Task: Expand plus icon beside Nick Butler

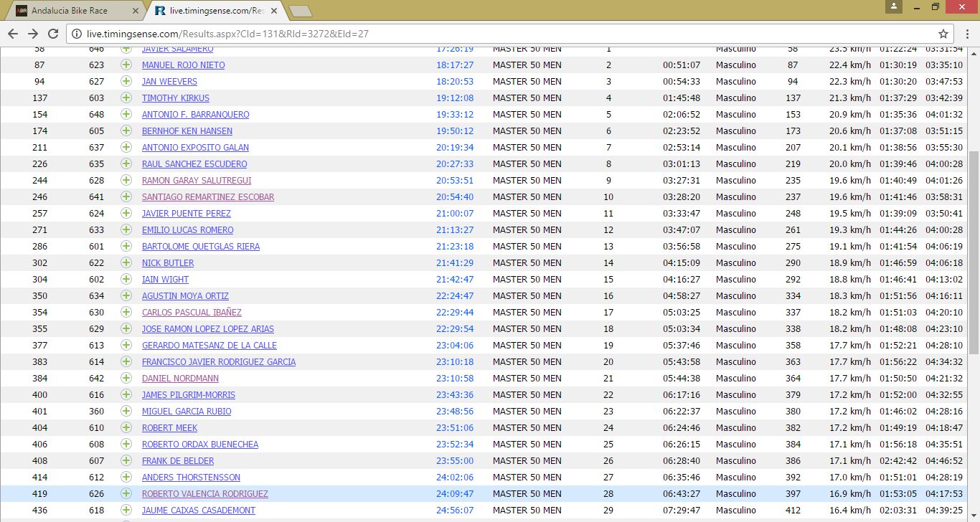Action: point(126,263)
